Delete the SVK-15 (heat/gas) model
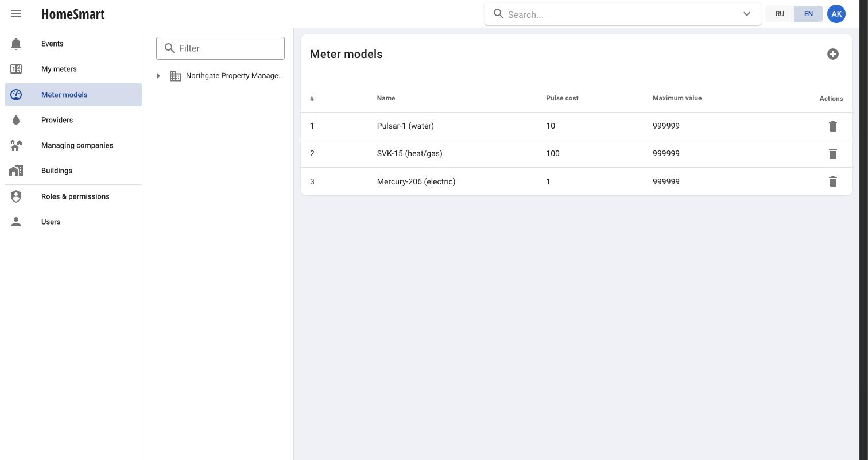This screenshot has width=868, height=460. point(833,153)
